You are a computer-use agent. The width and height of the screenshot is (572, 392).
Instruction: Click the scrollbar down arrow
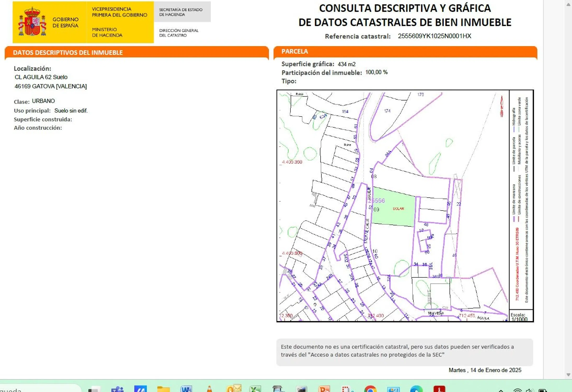[x=568, y=374]
